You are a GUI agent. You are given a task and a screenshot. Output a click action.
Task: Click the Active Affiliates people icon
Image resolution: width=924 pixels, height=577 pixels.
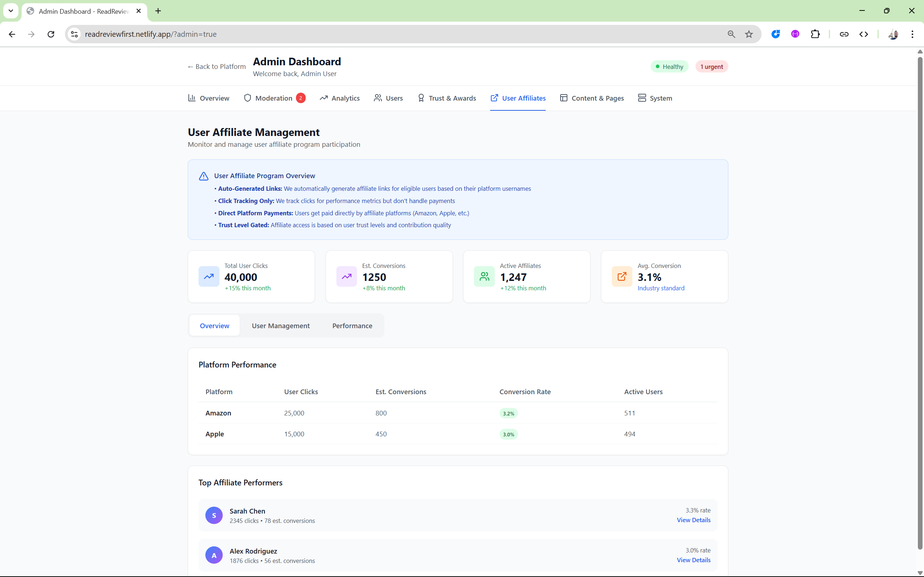[x=484, y=276]
